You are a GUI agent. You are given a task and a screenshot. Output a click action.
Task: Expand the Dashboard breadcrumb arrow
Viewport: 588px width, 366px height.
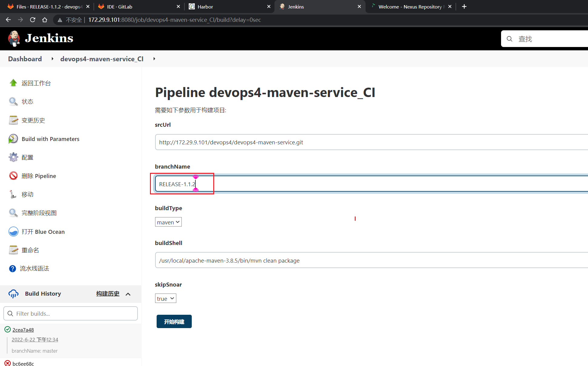[52, 59]
